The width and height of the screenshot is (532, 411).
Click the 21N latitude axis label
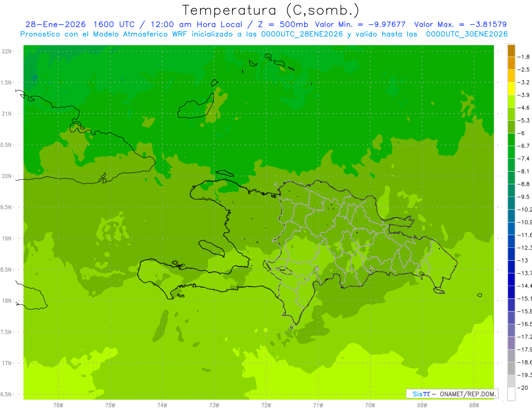click(7, 114)
